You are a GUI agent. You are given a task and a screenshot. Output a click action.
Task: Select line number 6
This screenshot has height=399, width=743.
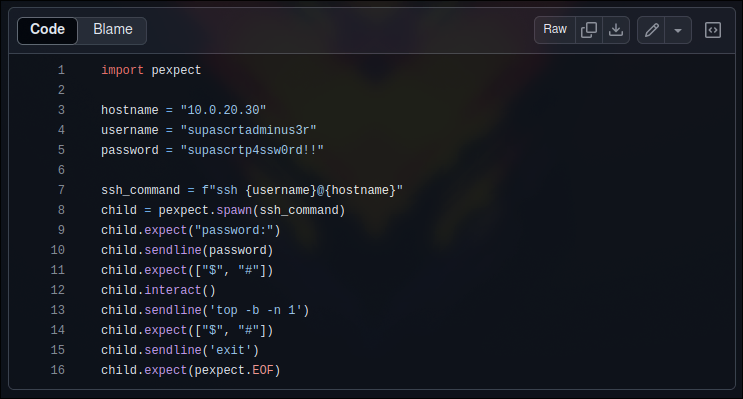[61, 170]
